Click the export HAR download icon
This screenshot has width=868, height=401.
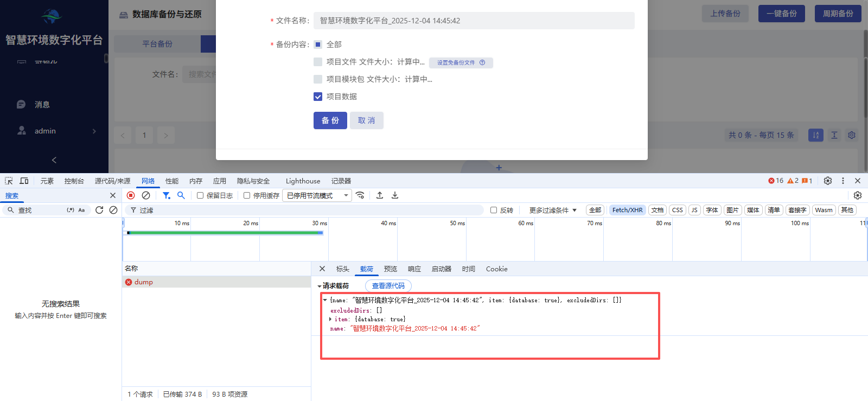[395, 195]
